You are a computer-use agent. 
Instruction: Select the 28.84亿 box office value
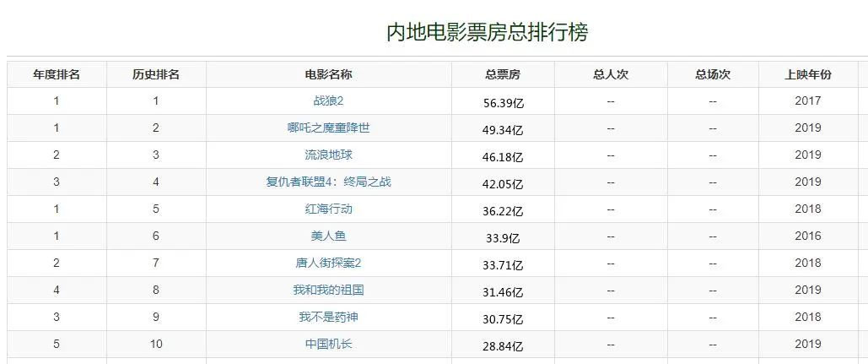[x=503, y=347]
